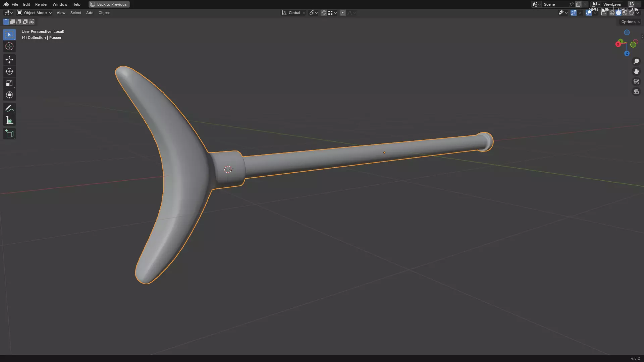The height and width of the screenshot is (362, 644).
Task: Switch to Solid viewport shading
Action: point(619,13)
